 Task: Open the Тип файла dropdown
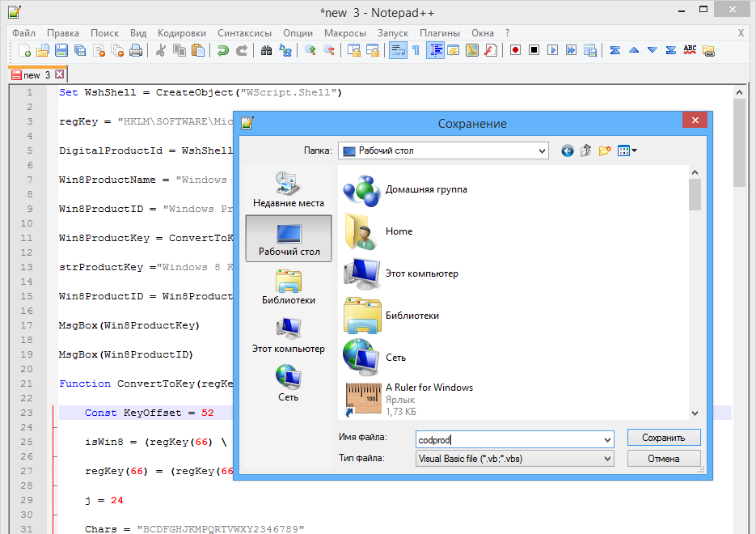(x=515, y=459)
